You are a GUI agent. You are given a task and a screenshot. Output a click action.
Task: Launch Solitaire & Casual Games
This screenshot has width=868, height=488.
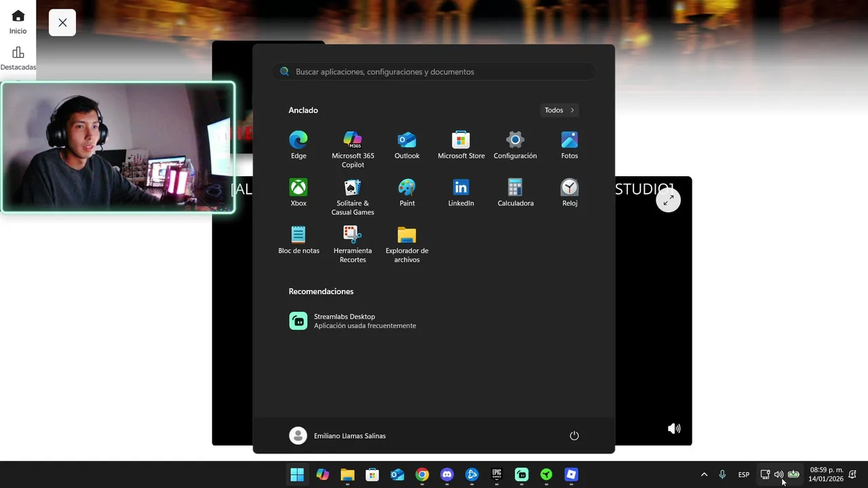pyautogui.click(x=353, y=197)
